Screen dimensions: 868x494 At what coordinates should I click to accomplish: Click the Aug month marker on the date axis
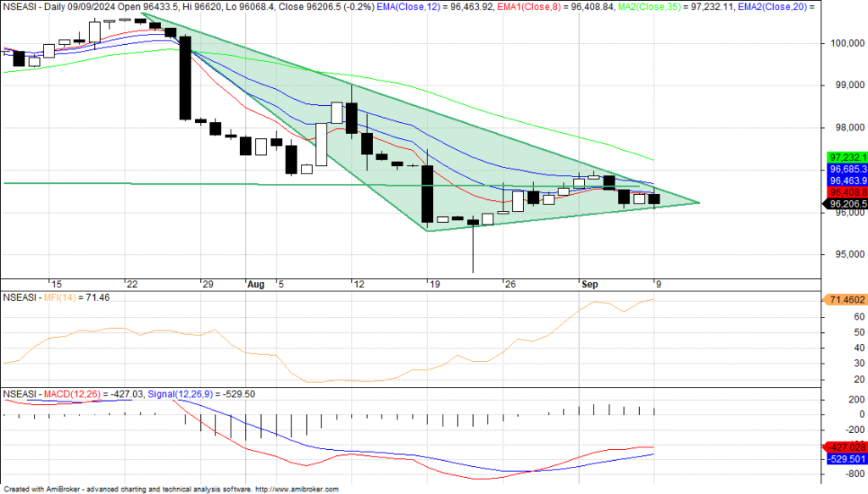tap(254, 285)
